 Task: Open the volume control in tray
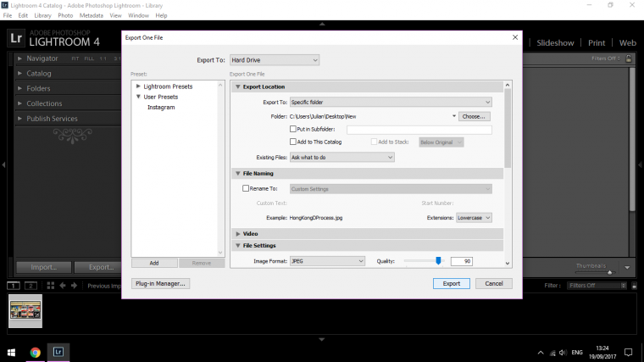[x=563, y=353]
